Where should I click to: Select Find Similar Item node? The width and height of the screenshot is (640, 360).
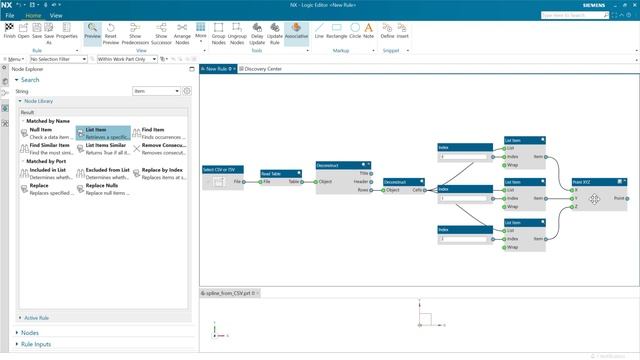[x=47, y=149]
